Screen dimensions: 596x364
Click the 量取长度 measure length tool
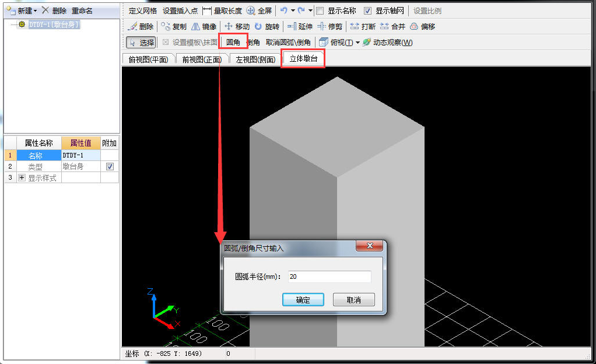point(222,10)
